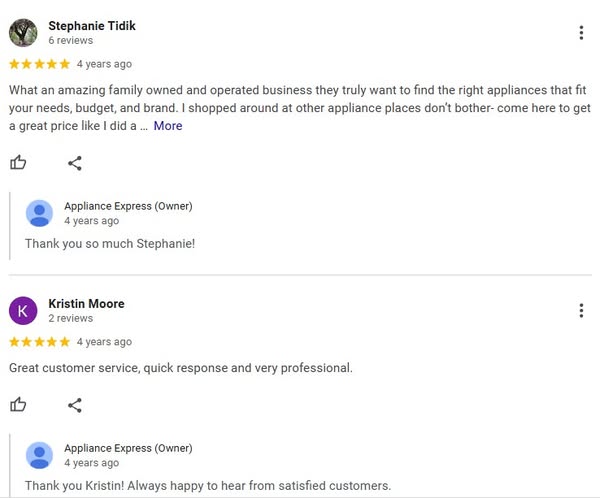
Task: Open options menu for Kristin's review
Action: (x=581, y=310)
